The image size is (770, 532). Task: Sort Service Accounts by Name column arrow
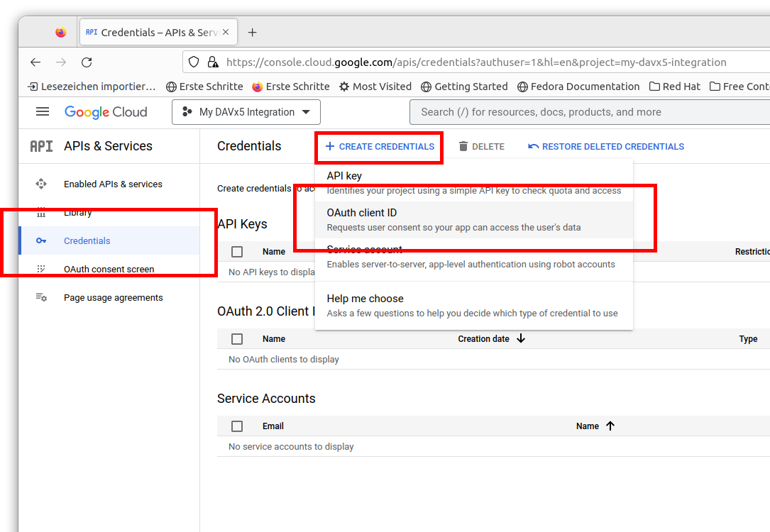pyautogui.click(x=610, y=426)
